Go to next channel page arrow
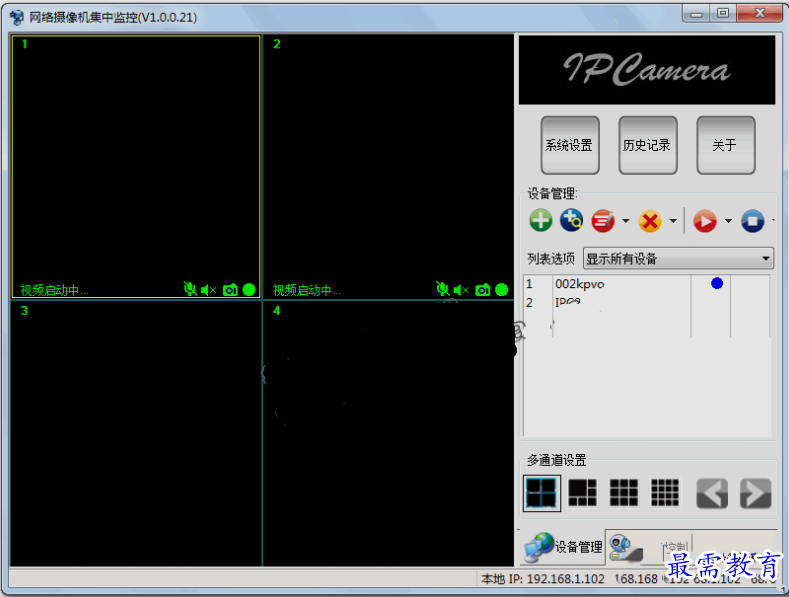The height and width of the screenshot is (597, 789). [x=756, y=493]
